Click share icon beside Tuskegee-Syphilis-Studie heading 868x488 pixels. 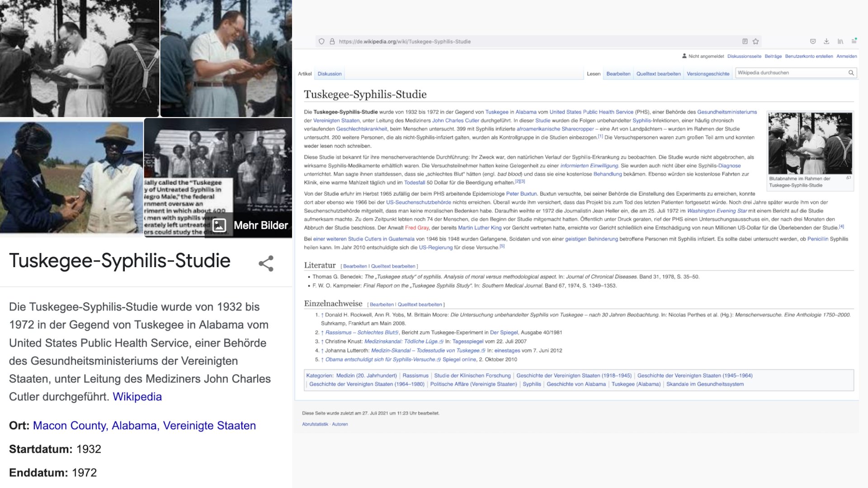[x=266, y=263]
